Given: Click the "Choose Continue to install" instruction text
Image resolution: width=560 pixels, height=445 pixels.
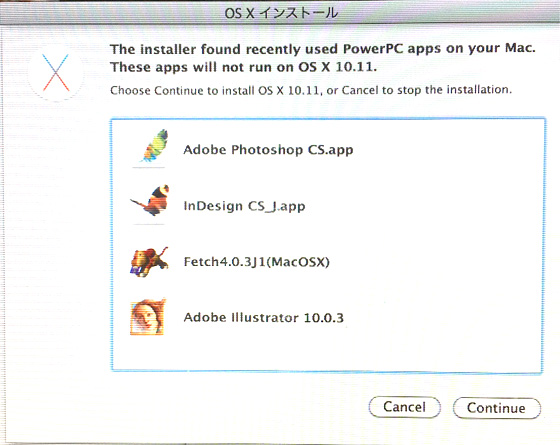Looking at the screenshot, I should coord(311,90).
